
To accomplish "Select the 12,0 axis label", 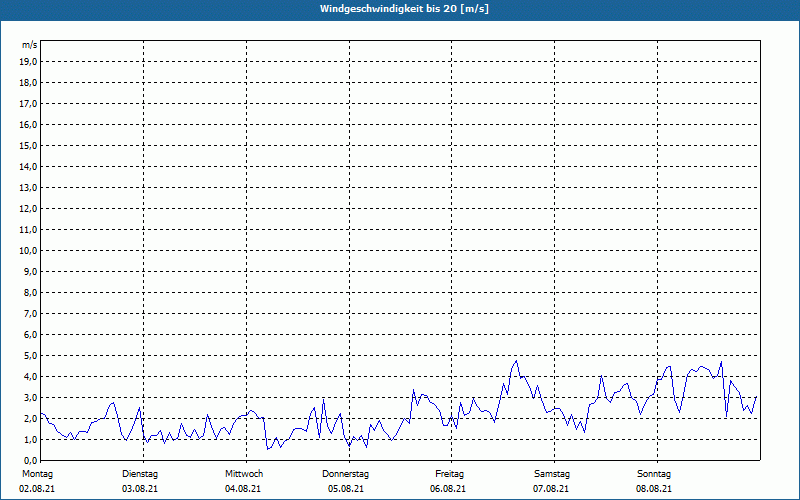I will coord(29,209).
